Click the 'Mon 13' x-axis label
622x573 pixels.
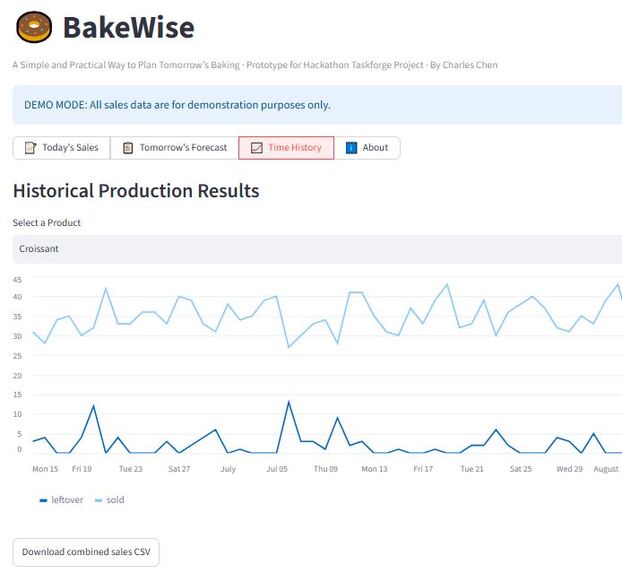coord(374,469)
